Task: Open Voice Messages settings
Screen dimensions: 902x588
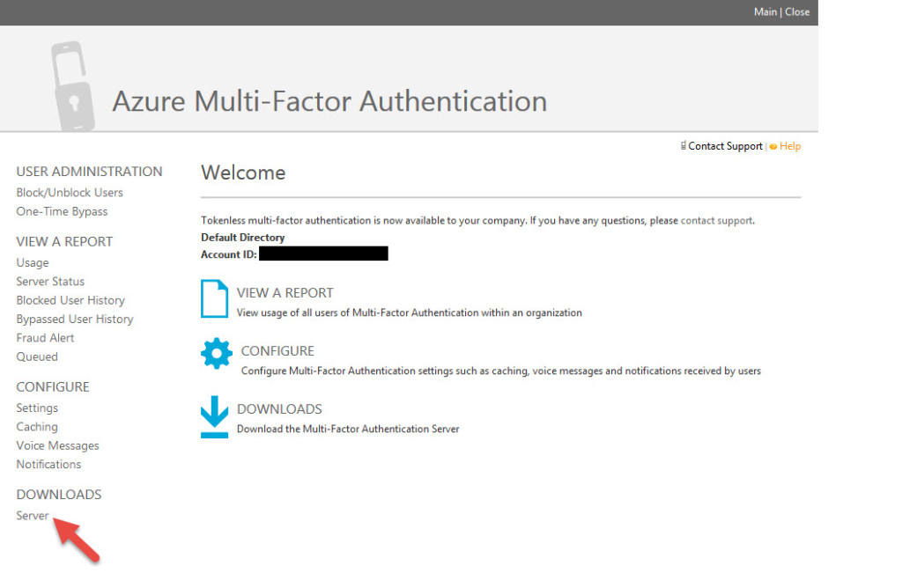Action: pyautogui.click(x=57, y=445)
